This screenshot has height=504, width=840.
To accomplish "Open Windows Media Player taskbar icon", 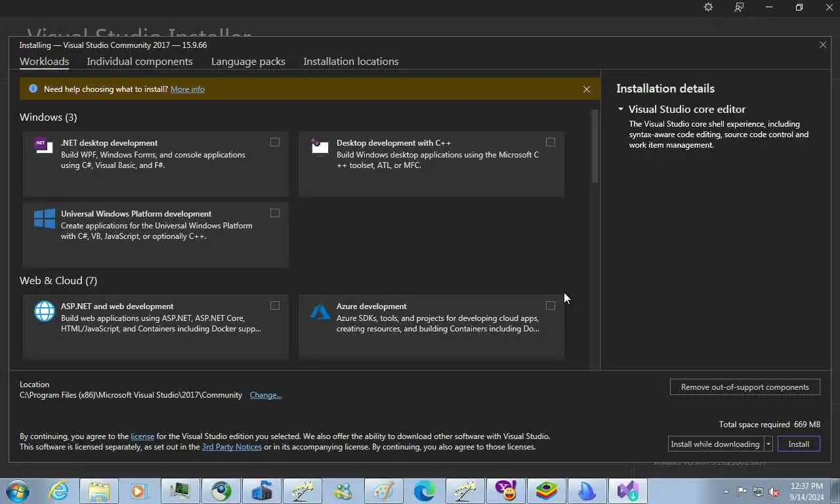I will coord(140,491).
